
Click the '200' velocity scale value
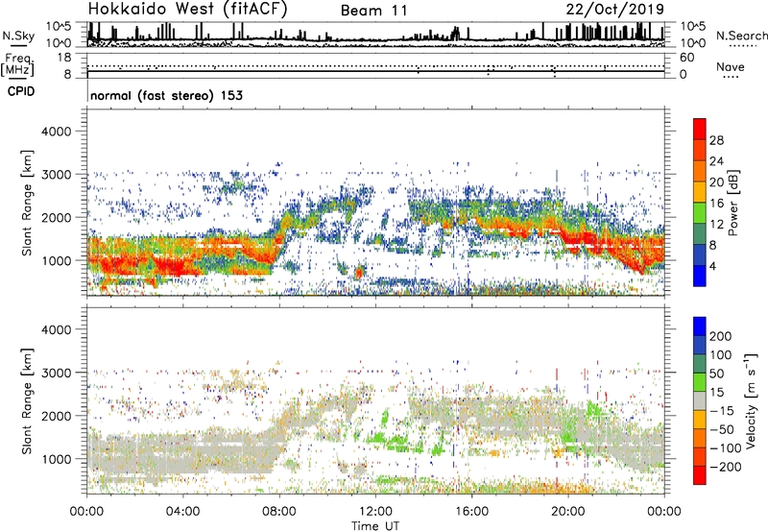click(x=721, y=336)
